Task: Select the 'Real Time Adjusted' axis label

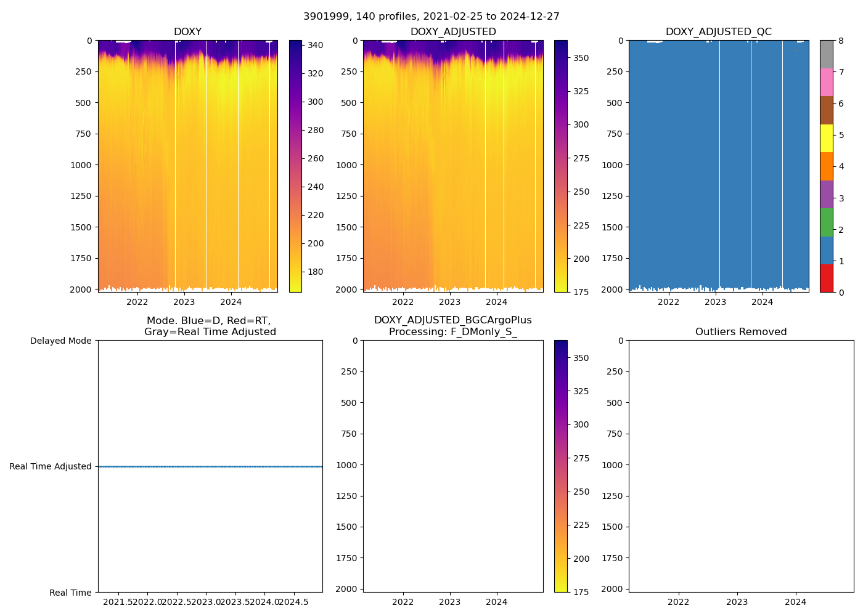Action: 51,466
